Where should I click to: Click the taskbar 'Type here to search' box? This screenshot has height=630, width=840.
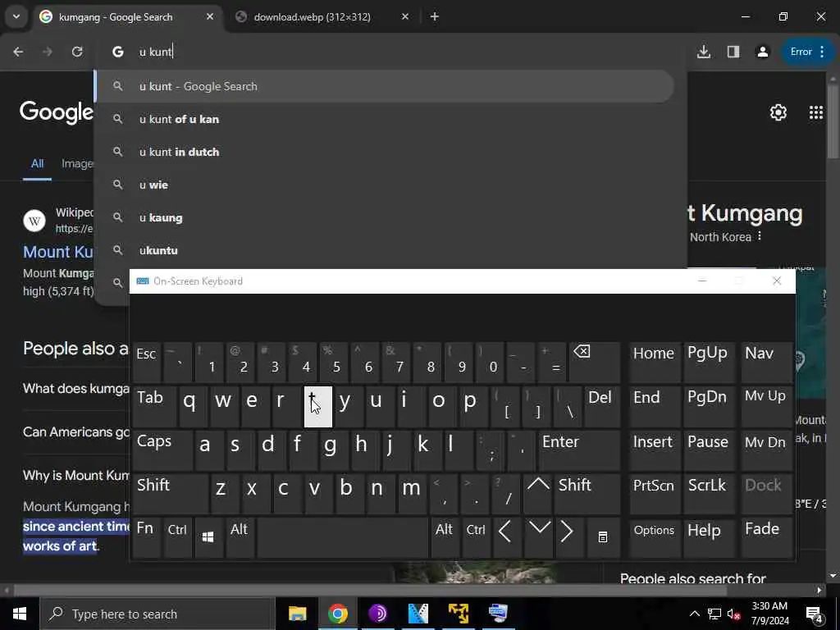(x=157, y=614)
